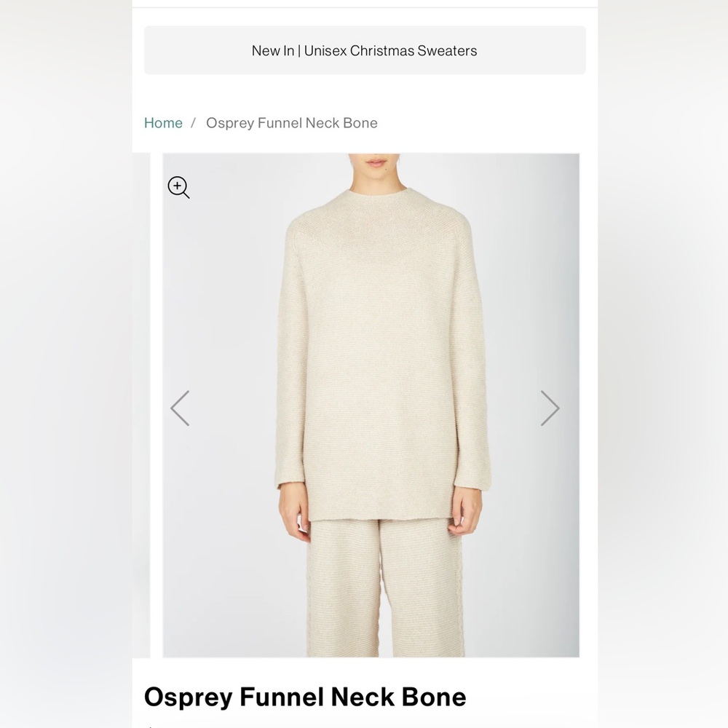
Task: Open "New In | Unisex Christmas Sweaters" banner
Action: click(x=364, y=50)
